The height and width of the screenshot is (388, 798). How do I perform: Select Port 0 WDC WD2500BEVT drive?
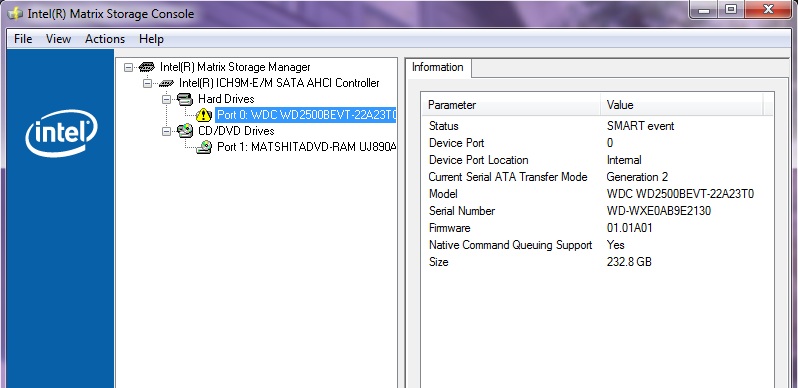306,115
